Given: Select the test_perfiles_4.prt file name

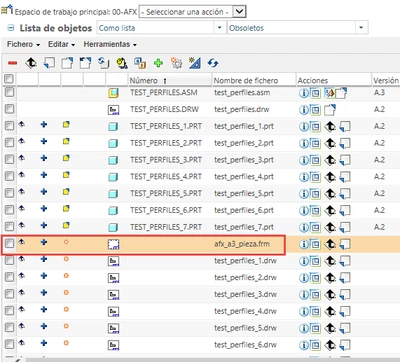Looking at the screenshot, I should 244,177.
